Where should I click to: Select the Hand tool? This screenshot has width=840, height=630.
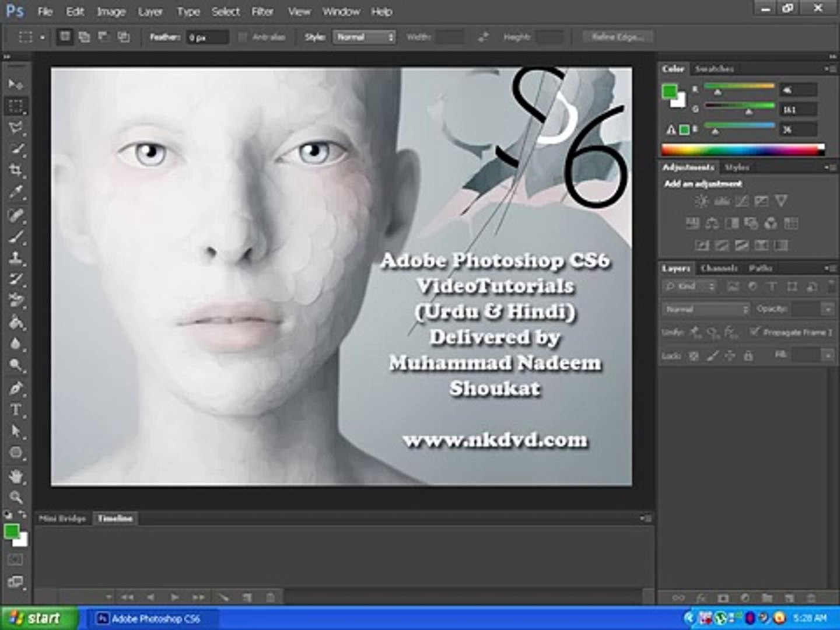coord(16,476)
